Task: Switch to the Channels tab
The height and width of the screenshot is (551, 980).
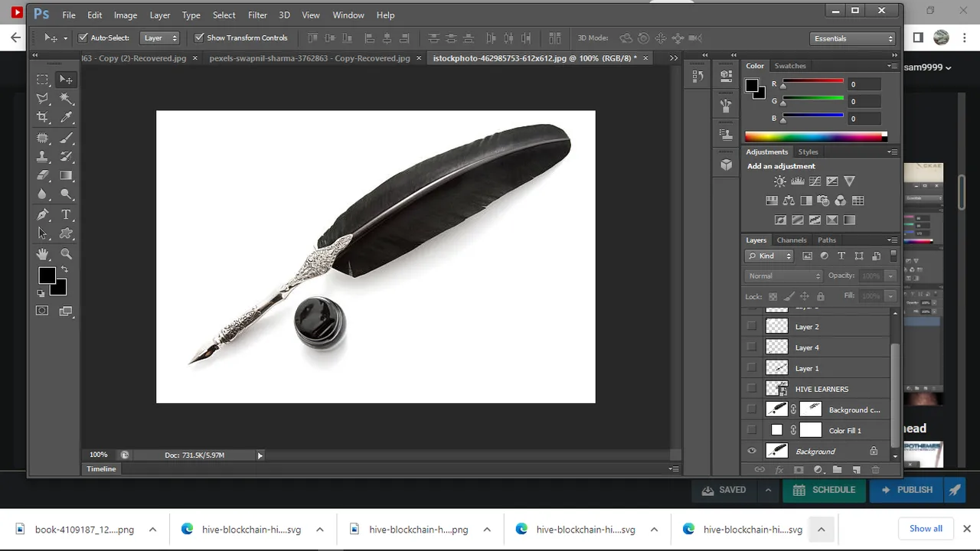Action: (791, 240)
